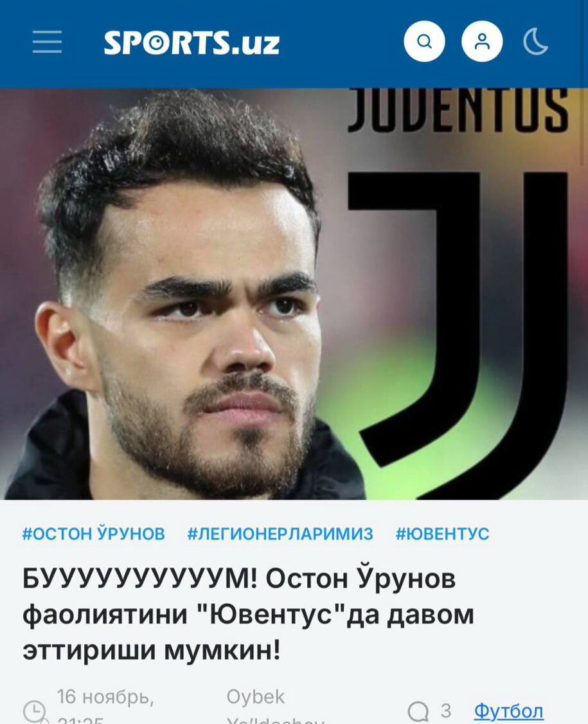This screenshot has height=724, width=588.
Task: Go to SPORTS.uz home via logo
Action: click(x=192, y=42)
